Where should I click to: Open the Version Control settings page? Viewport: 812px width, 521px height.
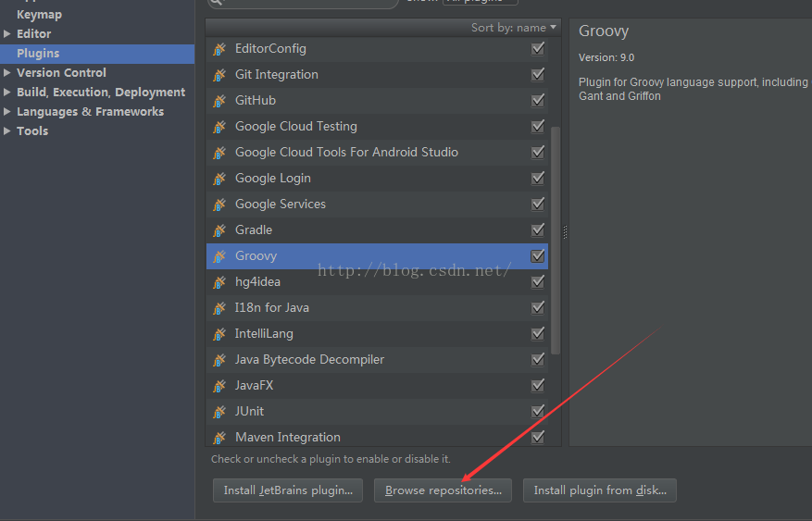click(61, 72)
